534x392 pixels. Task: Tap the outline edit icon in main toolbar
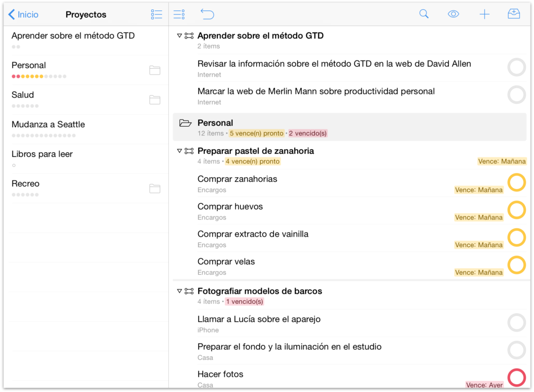[179, 15]
